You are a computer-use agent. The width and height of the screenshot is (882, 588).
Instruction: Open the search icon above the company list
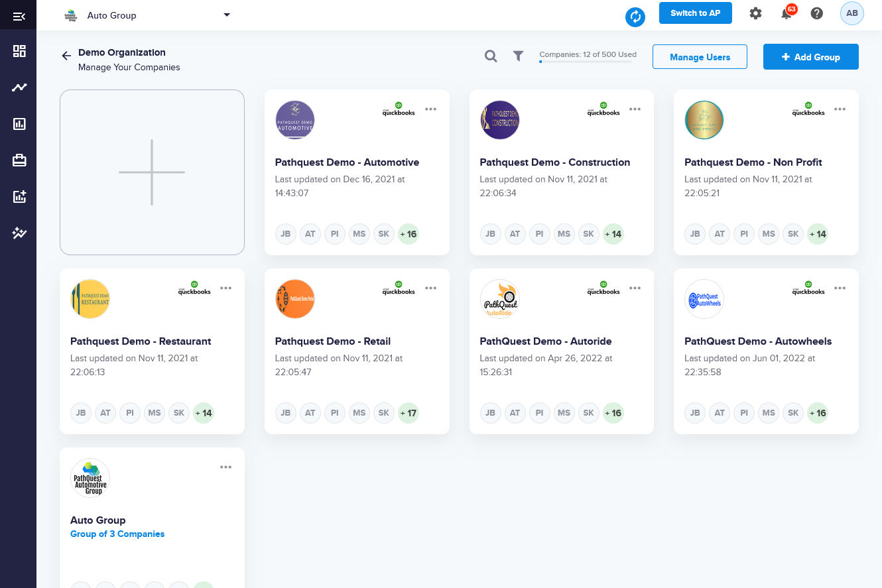(491, 56)
